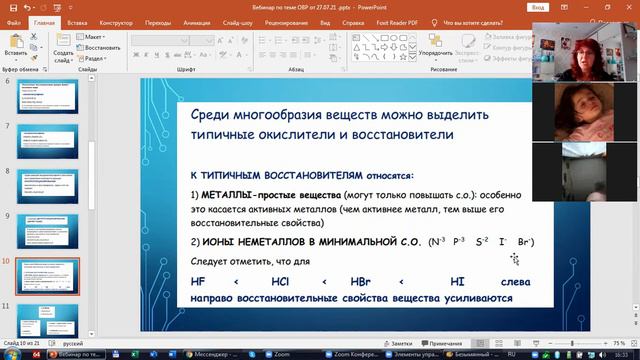
Task: Open the Справка tab
Action: click(x=353, y=23)
